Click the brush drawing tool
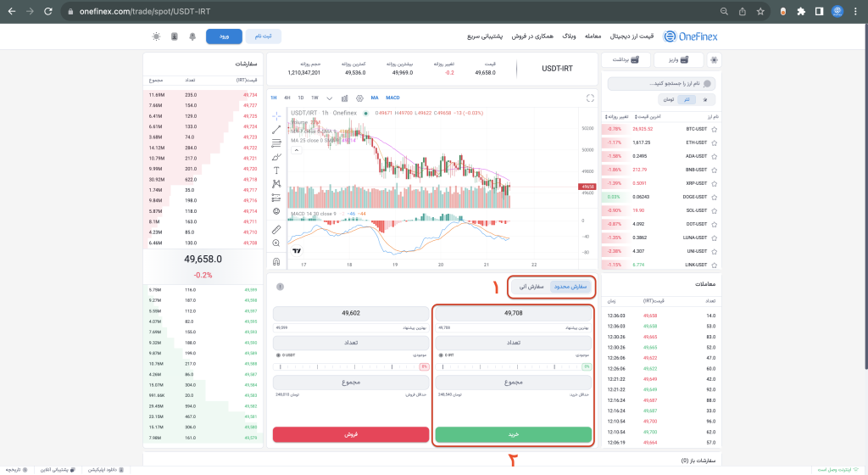 pos(276,156)
